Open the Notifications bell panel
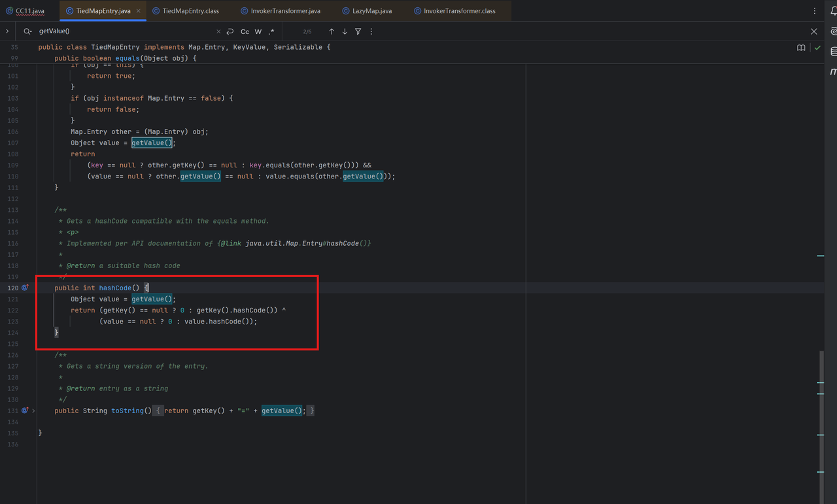The height and width of the screenshot is (504, 837). pos(834,11)
